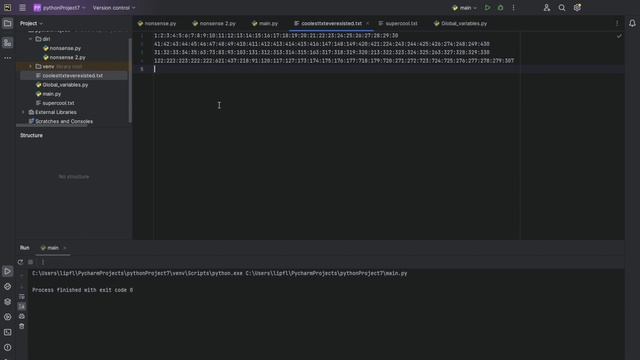Viewport: 640px width, 360px height.
Task: Select supercool.txt in the project tree
Action: point(58,103)
